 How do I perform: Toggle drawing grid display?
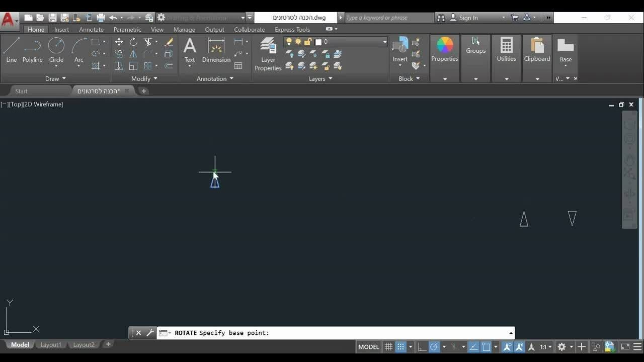click(388, 347)
